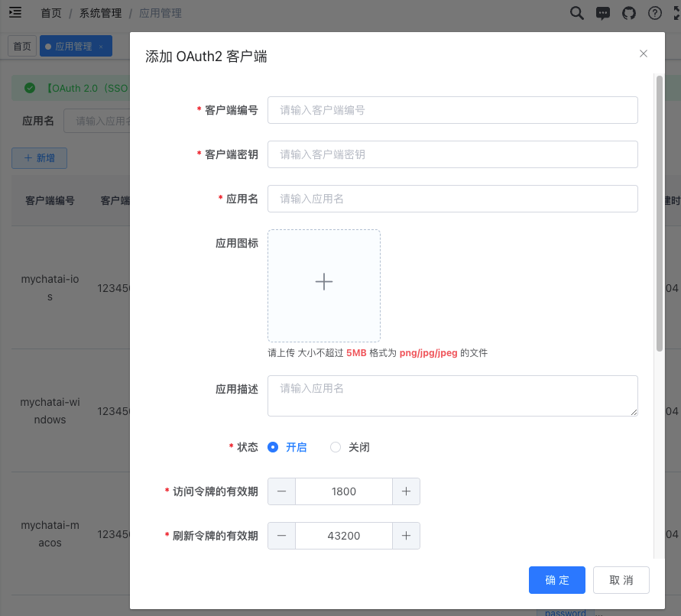This screenshot has width=681, height=616.
Task: Open the message chat bubble icon
Action: (603, 14)
